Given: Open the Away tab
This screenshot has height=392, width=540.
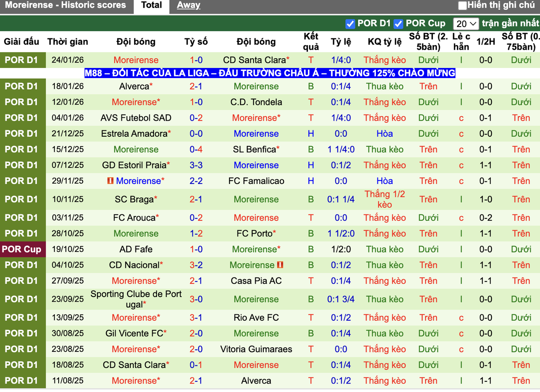Looking at the screenshot, I should [189, 5].
